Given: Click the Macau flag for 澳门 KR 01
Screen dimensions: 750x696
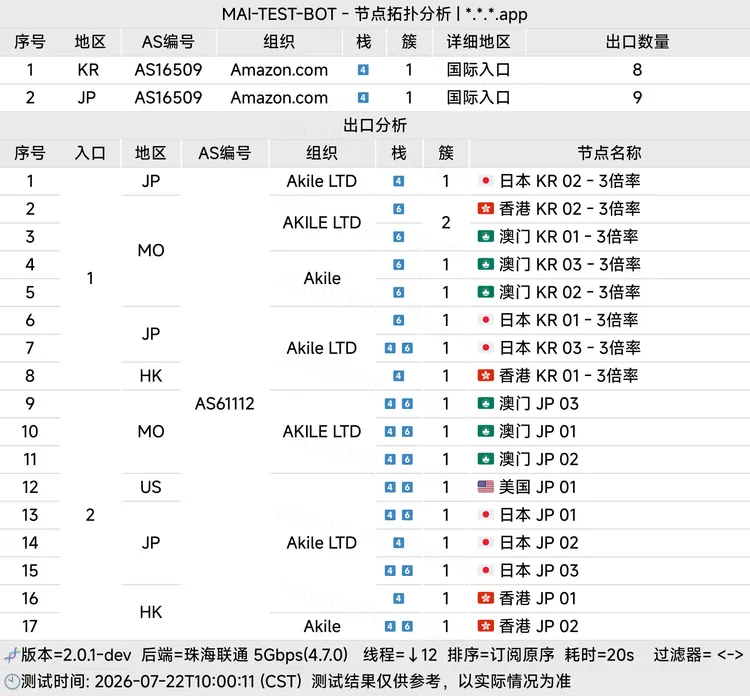Looking at the screenshot, I should [x=485, y=236].
